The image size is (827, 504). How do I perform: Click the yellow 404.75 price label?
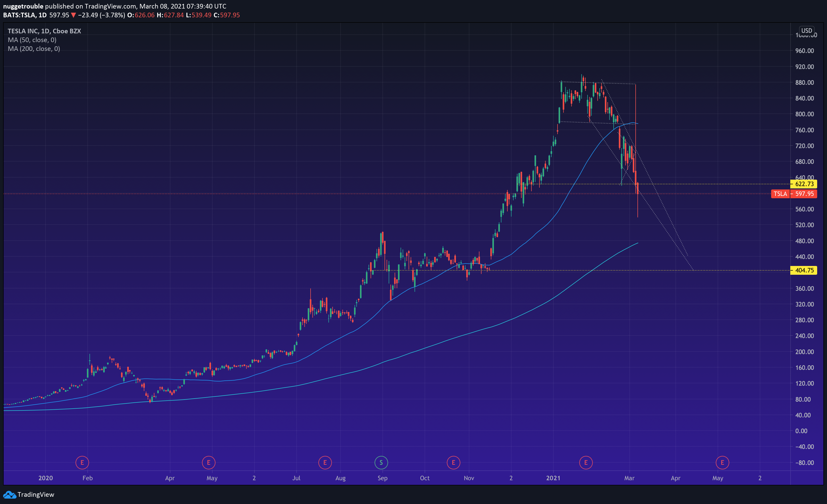click(x=804, y=270)
